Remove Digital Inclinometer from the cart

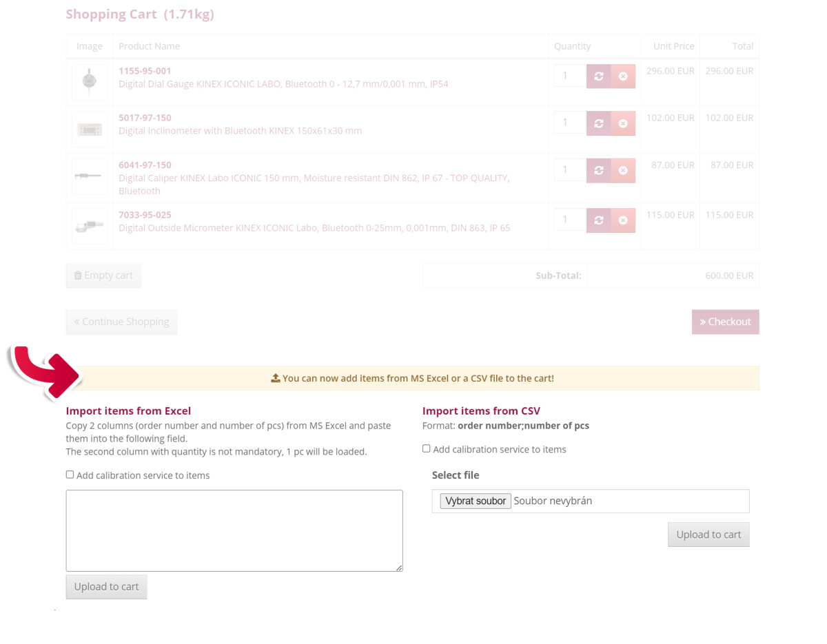pyautogui.click(x=623, y=123)
